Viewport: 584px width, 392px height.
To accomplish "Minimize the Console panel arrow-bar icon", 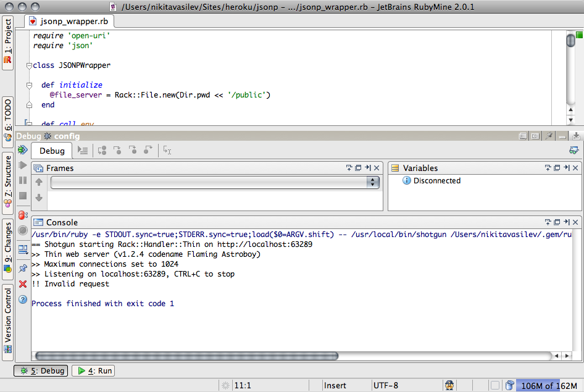I will [x=567, y=222].
